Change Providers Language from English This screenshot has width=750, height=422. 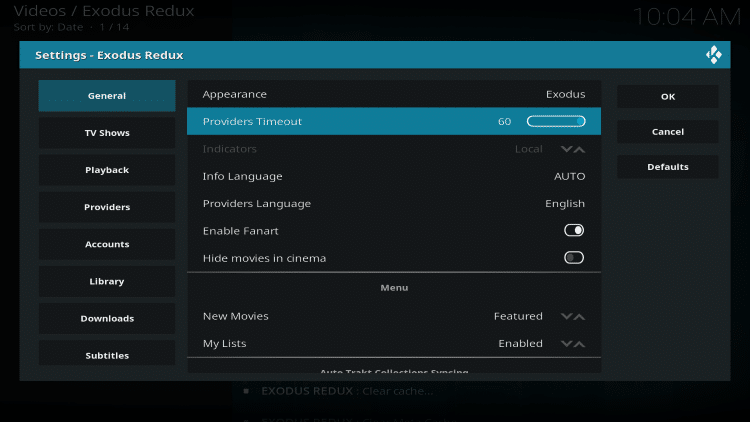(394, 204)
